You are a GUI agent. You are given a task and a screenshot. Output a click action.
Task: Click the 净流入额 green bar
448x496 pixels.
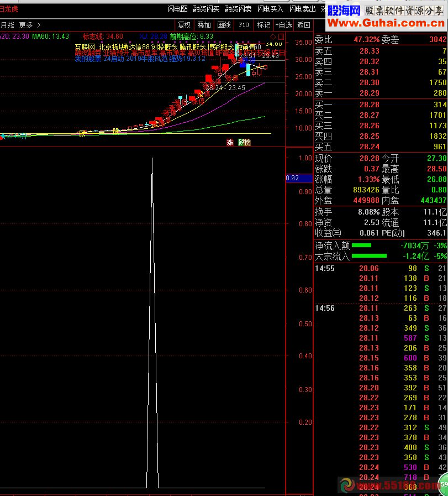click(x=361, y=246)
